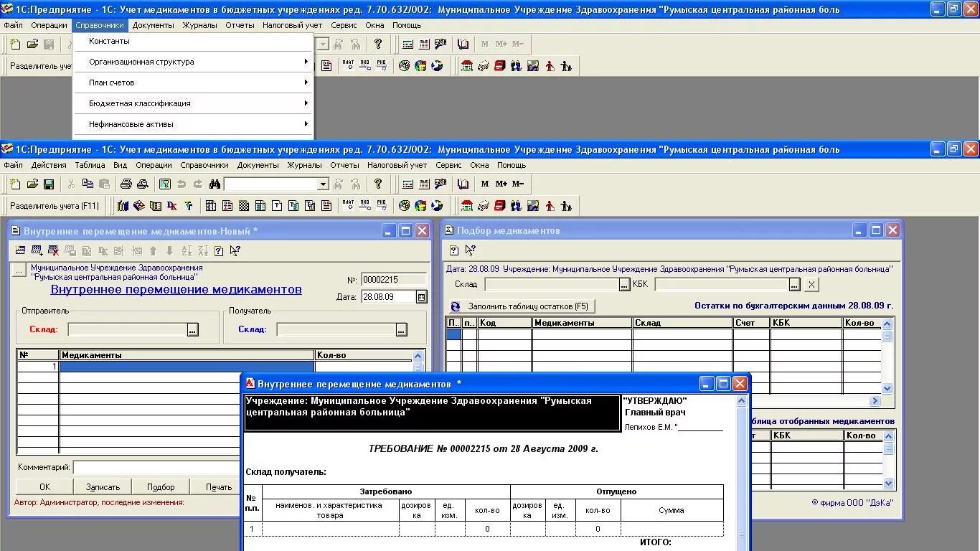Click the cursor-question help icon in Подбор медикаментов window

(x=470, y=250)
